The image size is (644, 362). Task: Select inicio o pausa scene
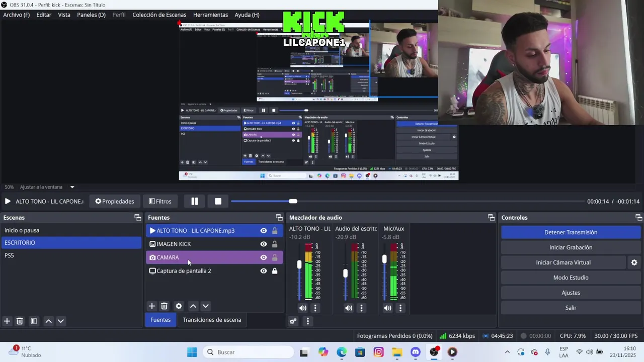point(71,230)
